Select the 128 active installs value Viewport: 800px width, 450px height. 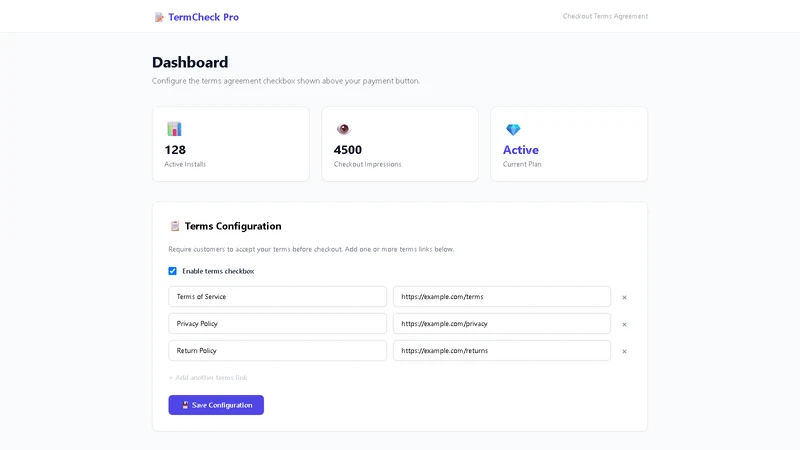175,150
